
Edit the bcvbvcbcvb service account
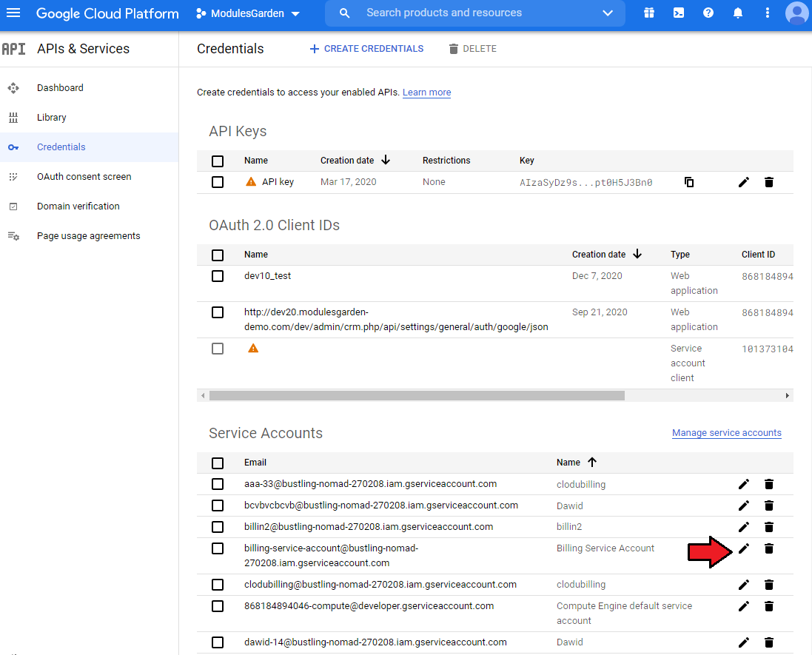pos(744,505)
